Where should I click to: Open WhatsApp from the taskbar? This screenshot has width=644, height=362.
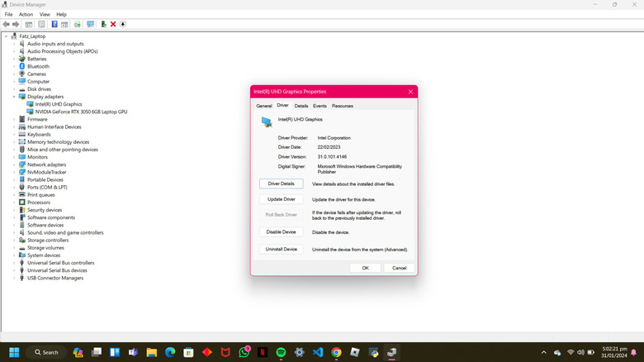(244, 352)
